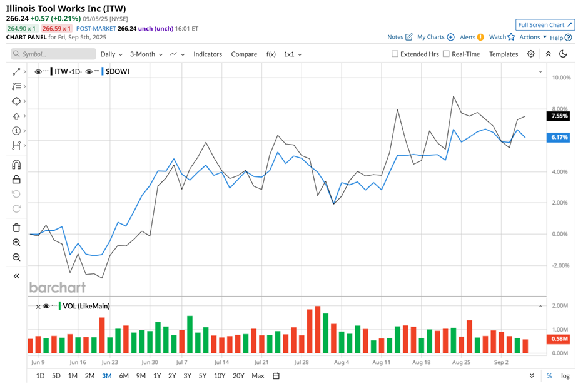The width and height of the screenshot is (588, 386).
Task: Open chart settings gear
Action: (530, 54)
